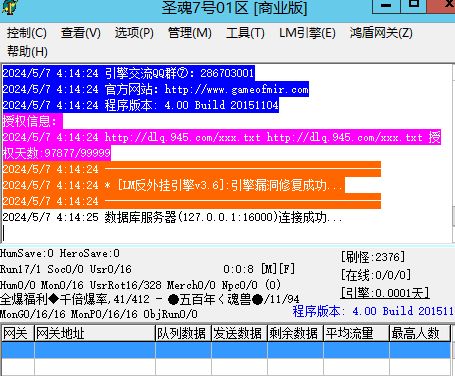The height and width of the screenshot is (376, 455).
Task: Click the 程序版本 4.00 Build 20151104 log line
Action: [x=140, y=105]
